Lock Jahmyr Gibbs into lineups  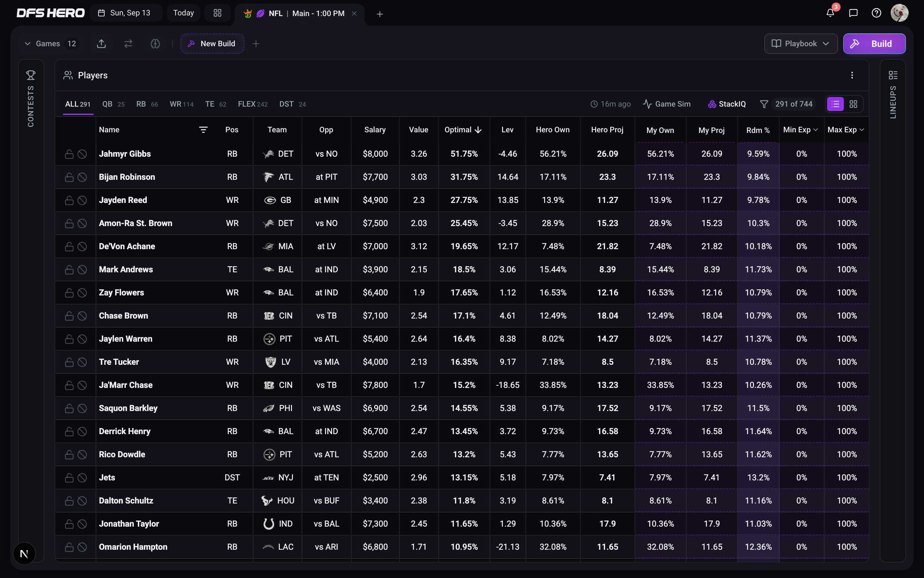point(69,154)
